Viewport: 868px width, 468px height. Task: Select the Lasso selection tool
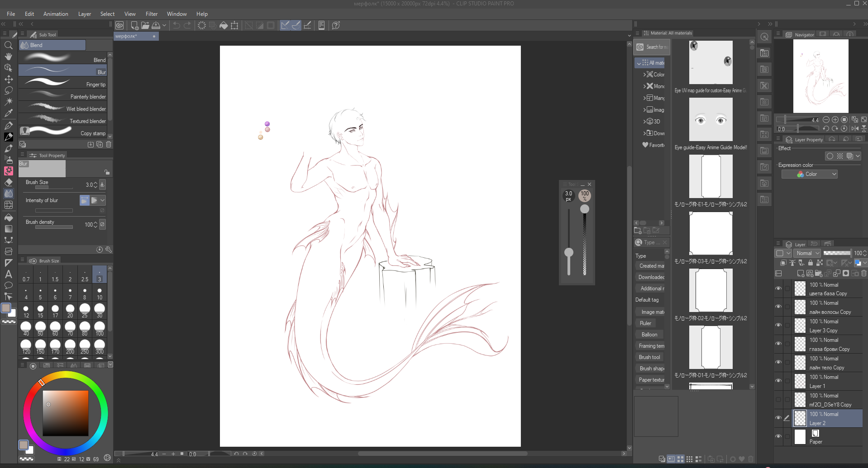pyautogui.click(x=8, y=91)
